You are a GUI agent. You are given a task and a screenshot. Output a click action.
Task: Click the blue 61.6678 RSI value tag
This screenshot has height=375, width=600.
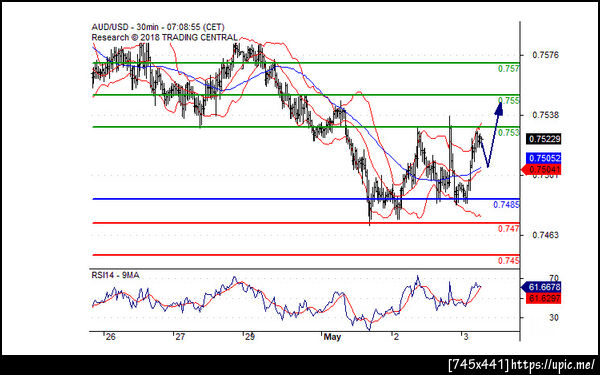point(541,287)
